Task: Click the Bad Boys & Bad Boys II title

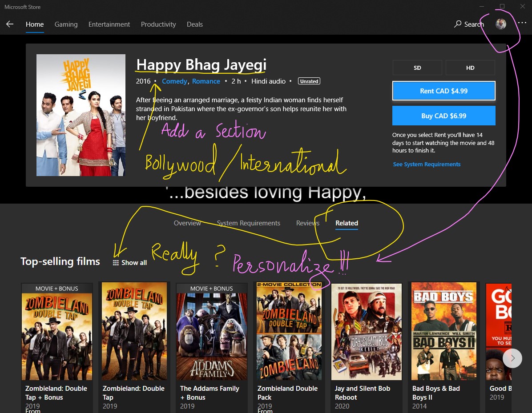Action: point(436,393)
